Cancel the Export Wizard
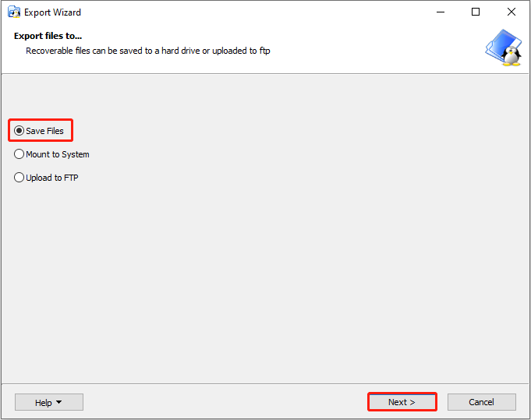Screen dimensions: 531x420 point(482,402)
